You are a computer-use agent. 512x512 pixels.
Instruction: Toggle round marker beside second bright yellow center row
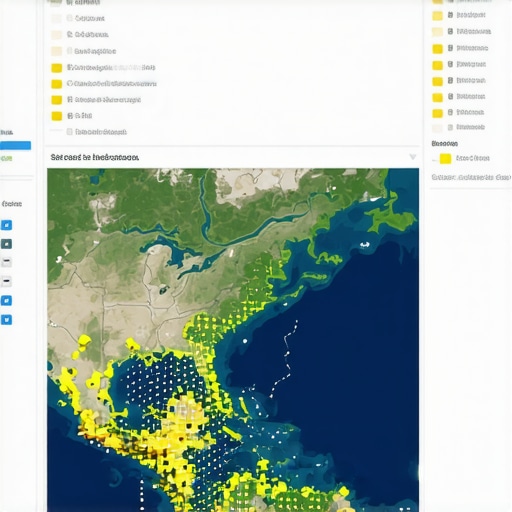click(x=70, y=83)
